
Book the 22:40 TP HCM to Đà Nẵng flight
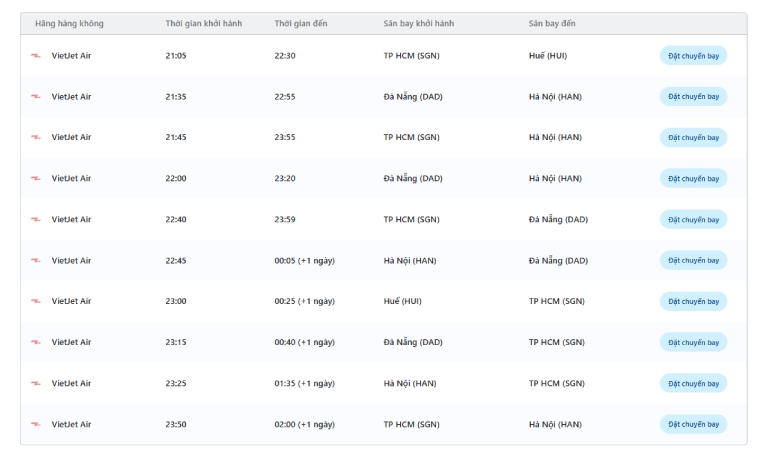point(693,220)
